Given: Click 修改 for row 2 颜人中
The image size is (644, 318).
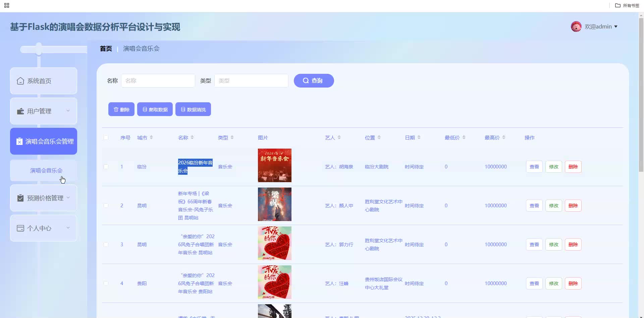Looking at the screenshot, I should [x=554, y=206].
